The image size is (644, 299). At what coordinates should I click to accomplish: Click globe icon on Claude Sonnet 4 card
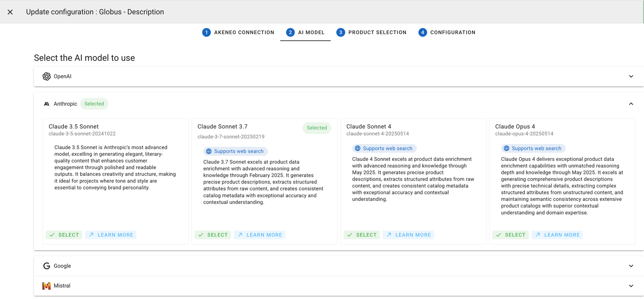coord(358,148)
